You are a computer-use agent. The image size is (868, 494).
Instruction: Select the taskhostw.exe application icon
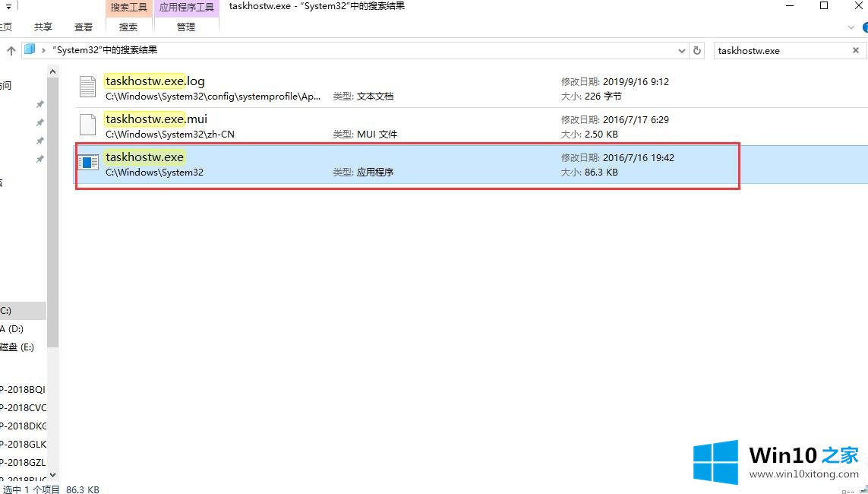click(88, 163)
